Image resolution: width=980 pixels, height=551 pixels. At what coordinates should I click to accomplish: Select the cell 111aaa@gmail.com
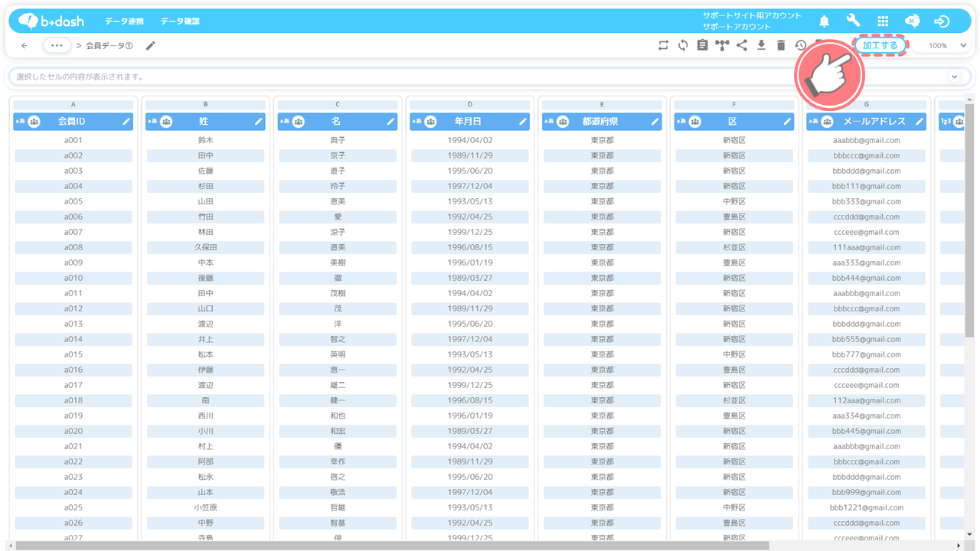[x=867, y=247]
